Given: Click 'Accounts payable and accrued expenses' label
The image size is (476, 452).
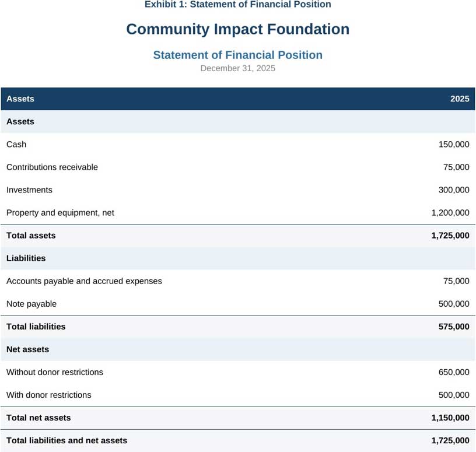Looking at the screenshot, I should coord(84,281).
